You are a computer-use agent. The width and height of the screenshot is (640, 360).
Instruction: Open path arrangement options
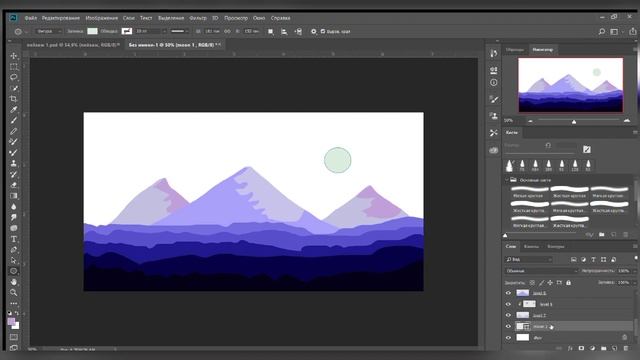click(298, 31)
